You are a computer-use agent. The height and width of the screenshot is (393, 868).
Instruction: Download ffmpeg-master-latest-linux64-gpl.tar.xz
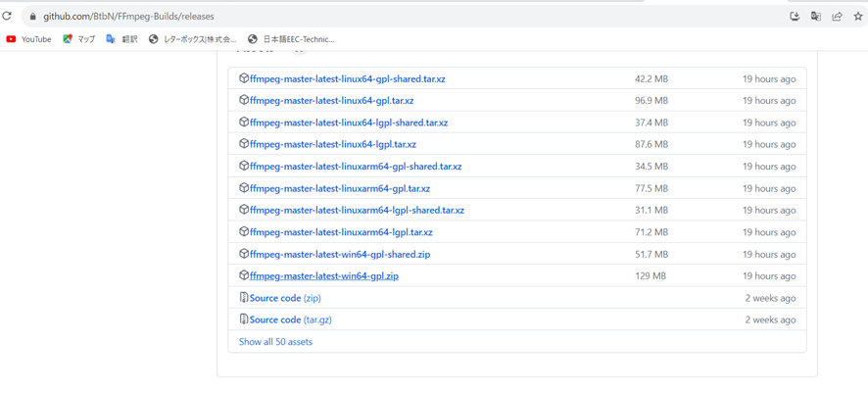click(x=331, y=101)
